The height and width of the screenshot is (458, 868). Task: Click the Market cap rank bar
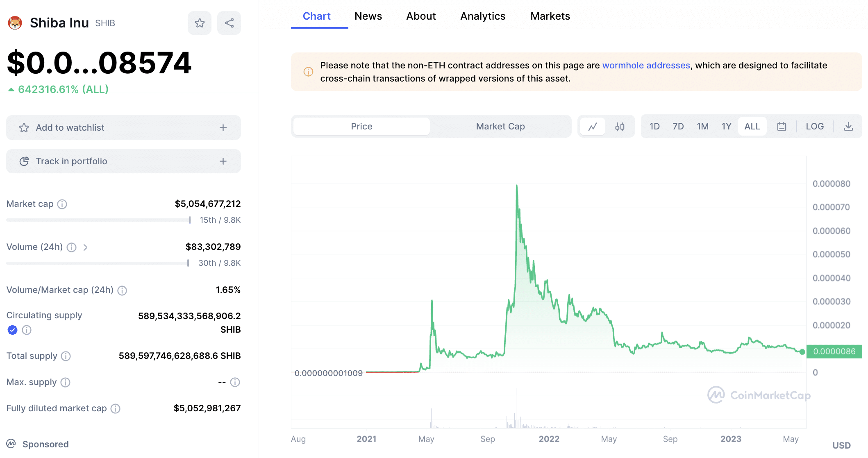point(98,220)
